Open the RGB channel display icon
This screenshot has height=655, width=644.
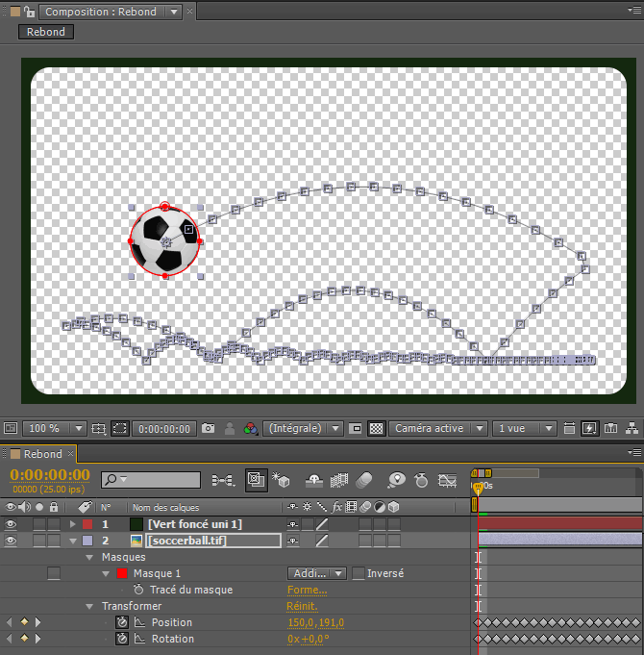251,428
